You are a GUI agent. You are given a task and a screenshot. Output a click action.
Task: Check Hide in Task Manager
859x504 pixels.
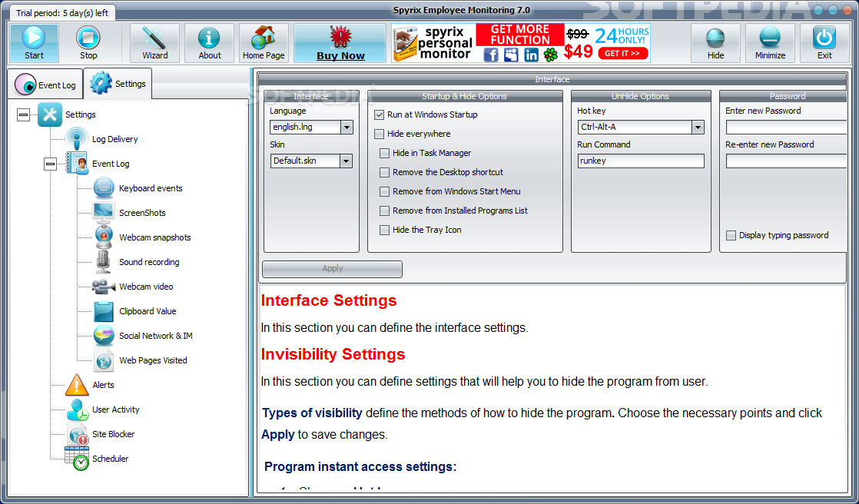pyautogui.click(x=385, y=153)
